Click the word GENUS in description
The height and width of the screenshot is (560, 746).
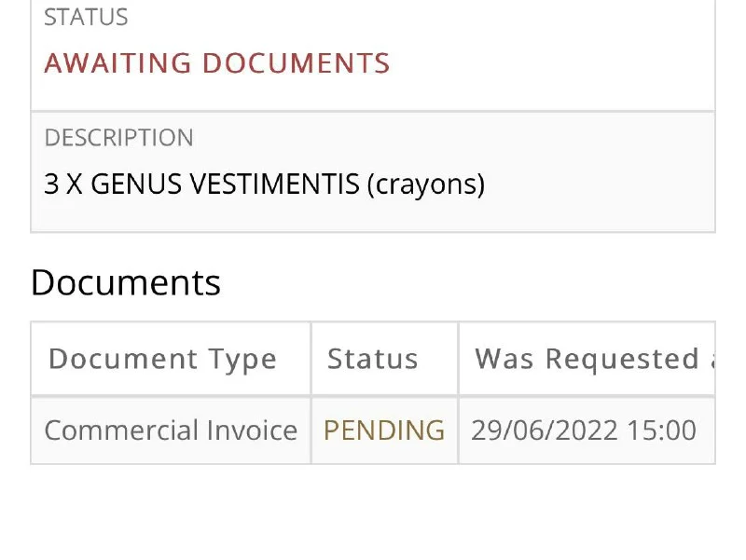coord(137,184)
